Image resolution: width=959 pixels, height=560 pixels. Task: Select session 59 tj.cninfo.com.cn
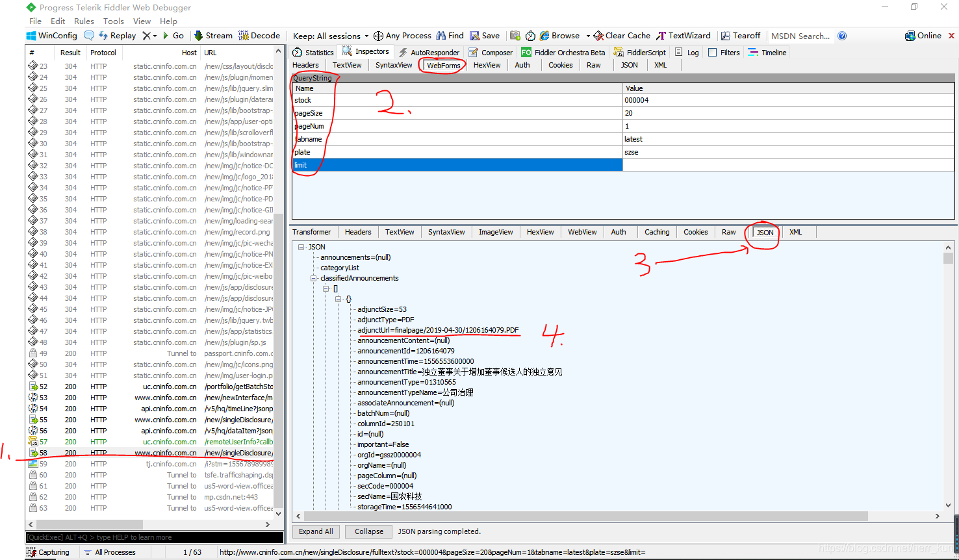[150, 464]
